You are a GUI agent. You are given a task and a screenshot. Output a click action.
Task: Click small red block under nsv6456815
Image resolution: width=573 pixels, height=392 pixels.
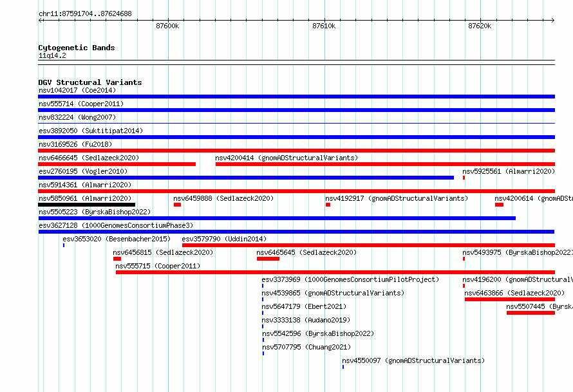tap(117, 259)
